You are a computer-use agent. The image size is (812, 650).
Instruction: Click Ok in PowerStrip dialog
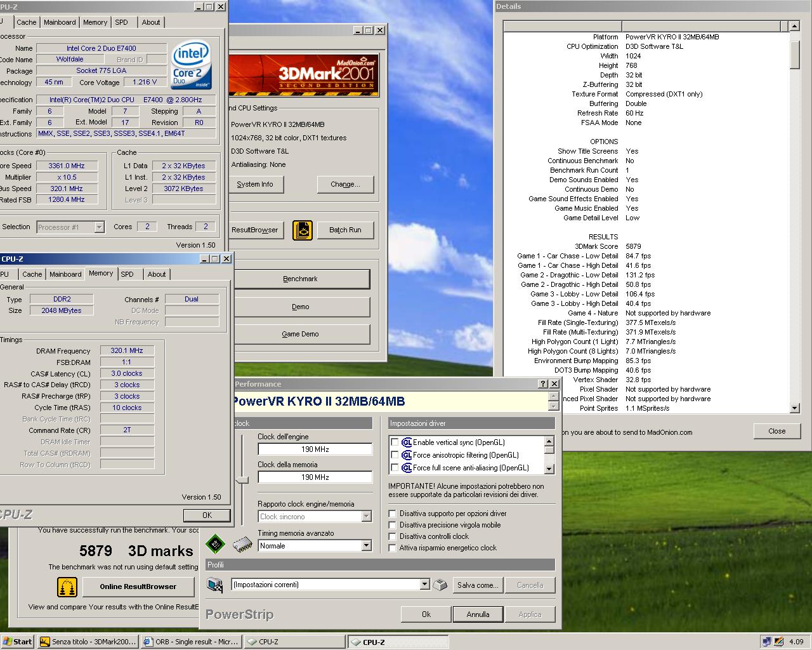pos(426,614)
